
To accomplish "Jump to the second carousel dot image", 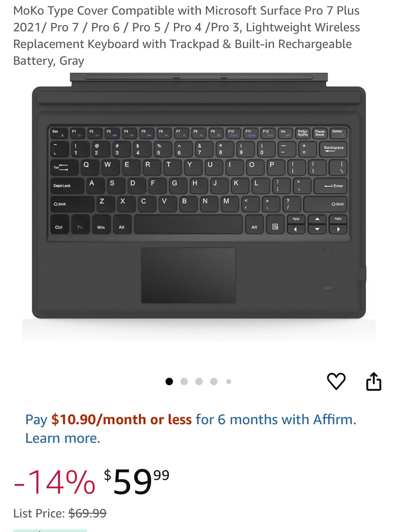I will 184,382.
